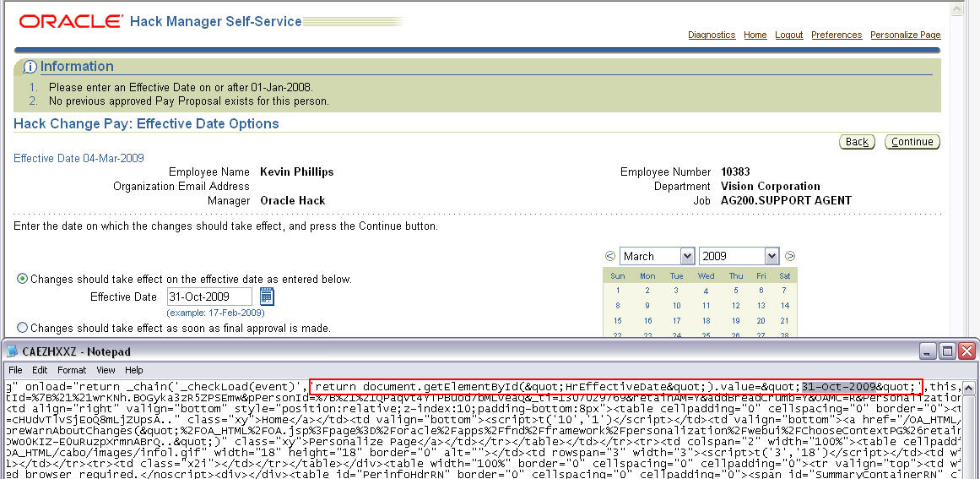This screenshot has width=980, height=479.
Task: Click Effective Date 04-Mar-2009 text
Action: click(x=79, y=158)
